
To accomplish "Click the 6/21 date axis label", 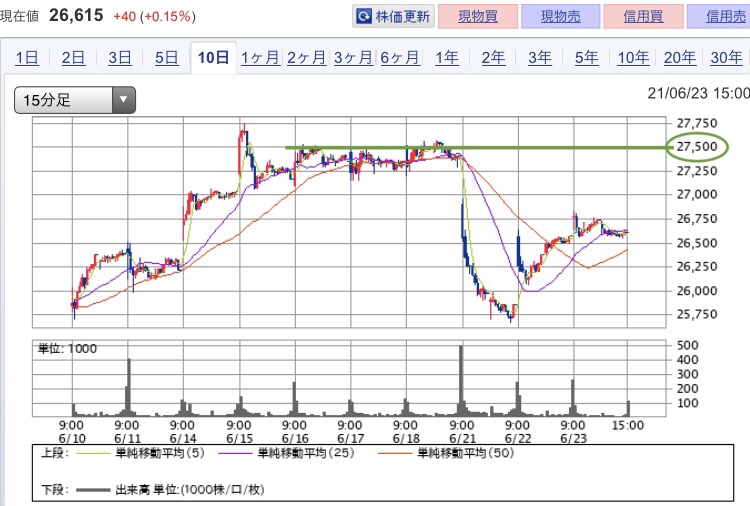I will [461, 439].
